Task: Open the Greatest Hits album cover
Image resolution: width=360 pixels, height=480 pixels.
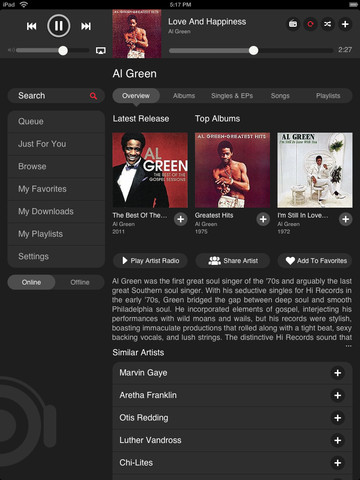Action: point(233,170)
